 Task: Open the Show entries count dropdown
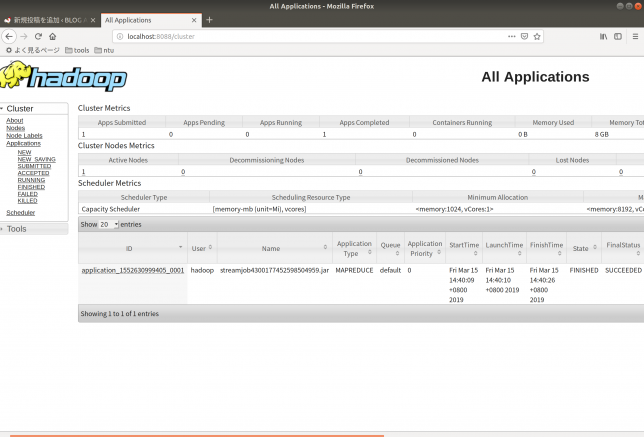[x=108, y=225]
